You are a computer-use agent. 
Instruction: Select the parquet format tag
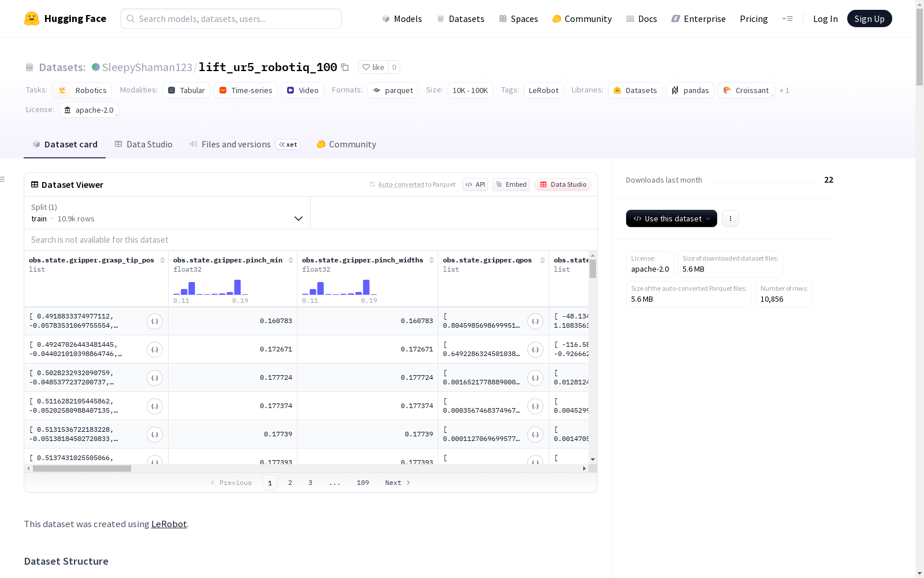tap(393, 90)
